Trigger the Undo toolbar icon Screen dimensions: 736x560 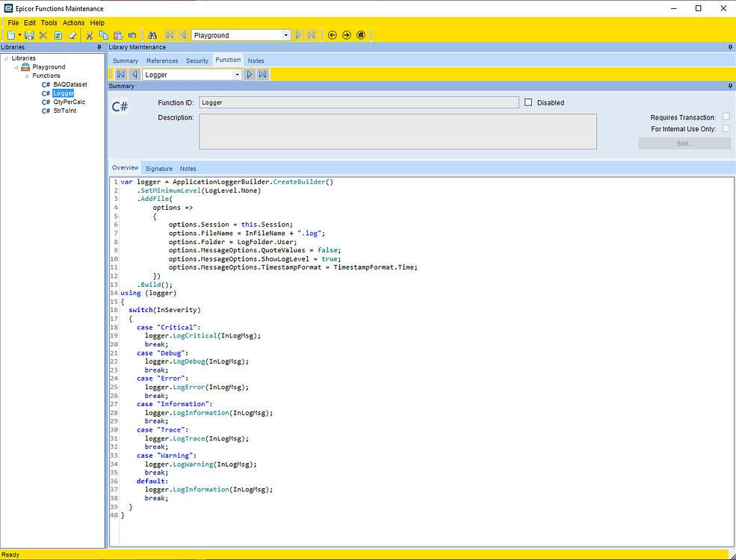click(133, 34)
